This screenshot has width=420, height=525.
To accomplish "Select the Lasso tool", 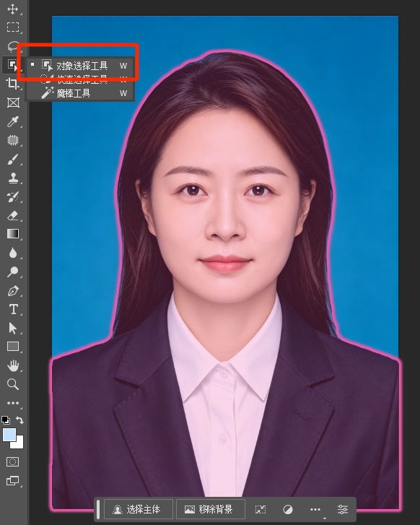I will point(13,46).
